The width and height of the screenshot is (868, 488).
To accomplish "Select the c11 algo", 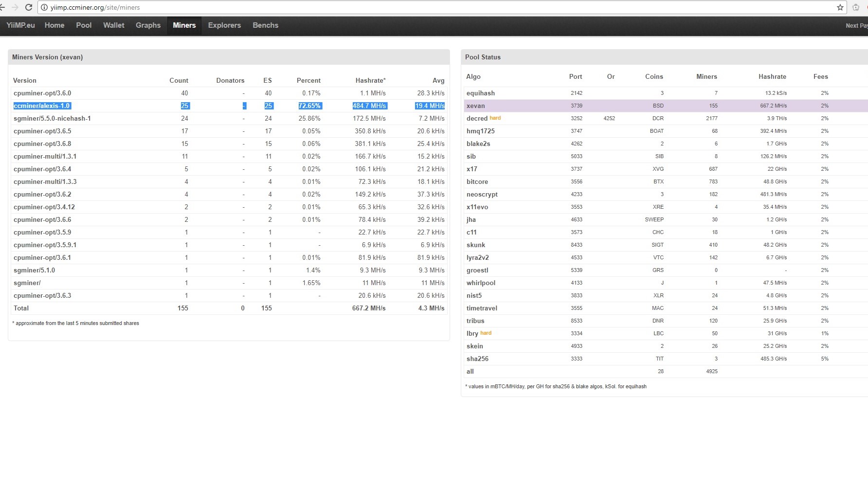I will [471, 232].
